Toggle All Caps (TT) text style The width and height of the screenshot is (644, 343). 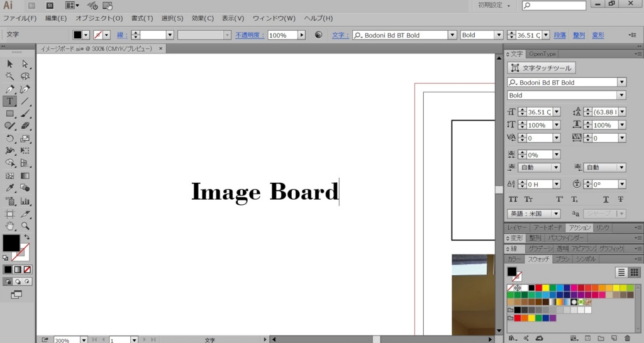click(x=513, y=199)
